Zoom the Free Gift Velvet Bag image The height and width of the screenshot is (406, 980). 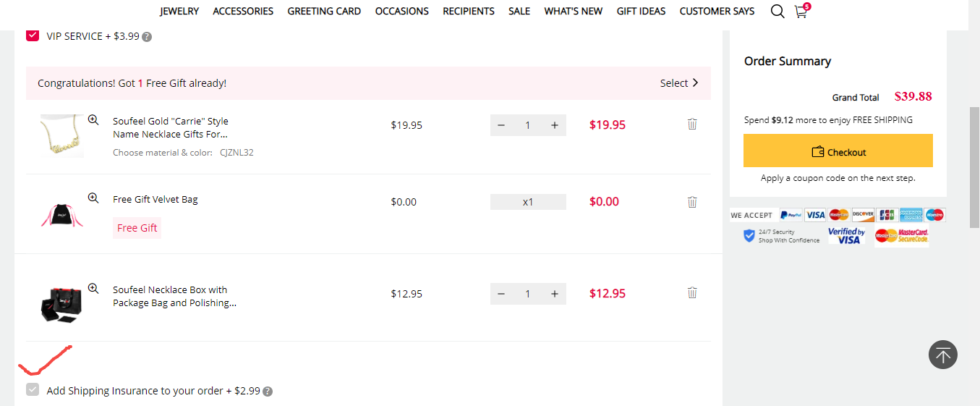pos(93,198)
